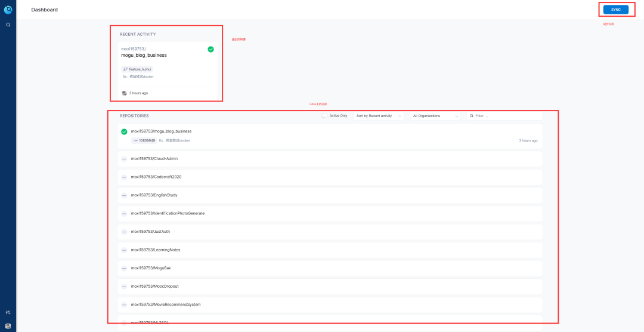Viewport: 644px width, 332px height.
Task: Open the moxi159753/Cloud-Admin repository
Action: pyautogui.click(x=330, y=159)
